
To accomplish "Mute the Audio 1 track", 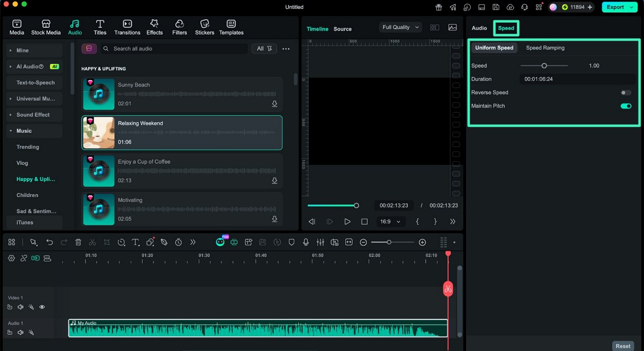I will pos(20,332).
